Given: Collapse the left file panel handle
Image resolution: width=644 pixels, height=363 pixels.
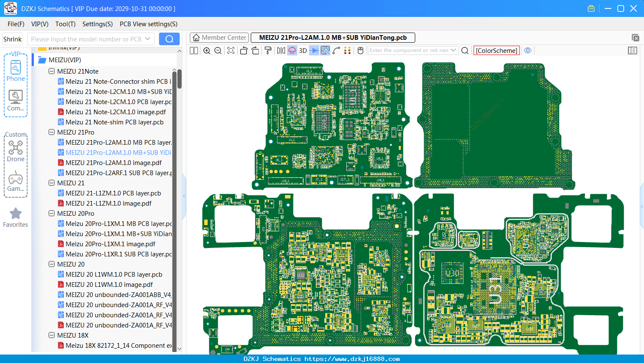Looking at the screenshot, I should [x=184, y=196].
